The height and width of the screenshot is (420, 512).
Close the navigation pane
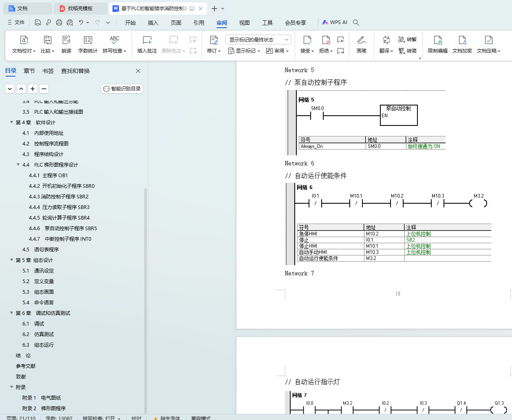tap(138, 71)
